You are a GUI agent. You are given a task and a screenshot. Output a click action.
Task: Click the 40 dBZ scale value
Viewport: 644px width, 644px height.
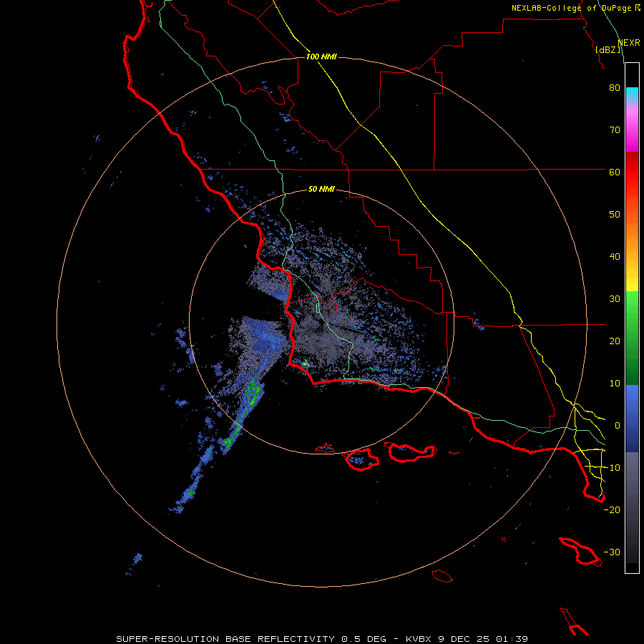[615, 257]
